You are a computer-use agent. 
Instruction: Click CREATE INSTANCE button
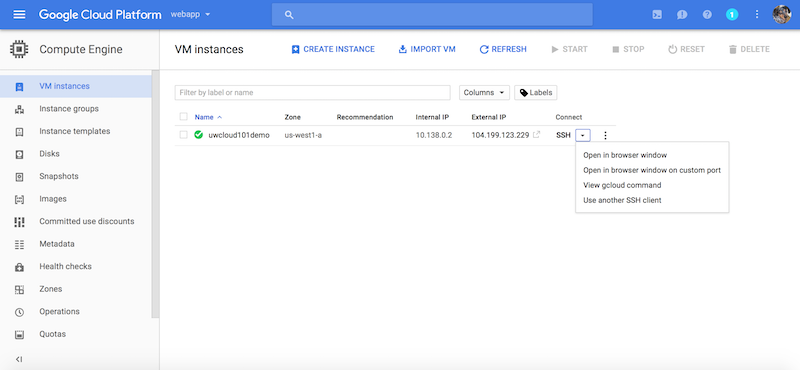pyautogui.click(x=333, y=50)
